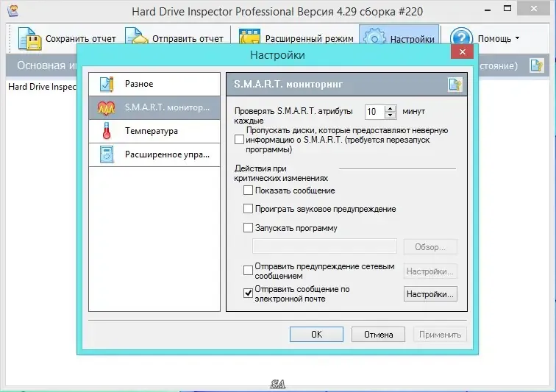Open Расширенное управление settings category
The width and height of the screenshot is (556, 392).
pos(154,154)
